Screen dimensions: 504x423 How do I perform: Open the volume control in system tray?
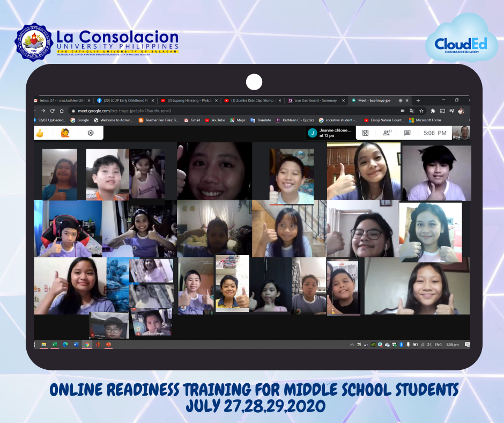(x=429, y=345)
